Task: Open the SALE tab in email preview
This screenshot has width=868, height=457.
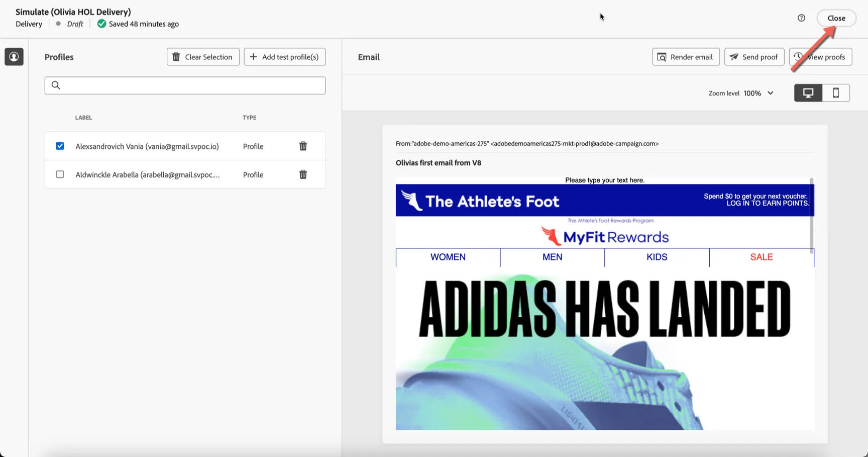Action: [762, 257]
